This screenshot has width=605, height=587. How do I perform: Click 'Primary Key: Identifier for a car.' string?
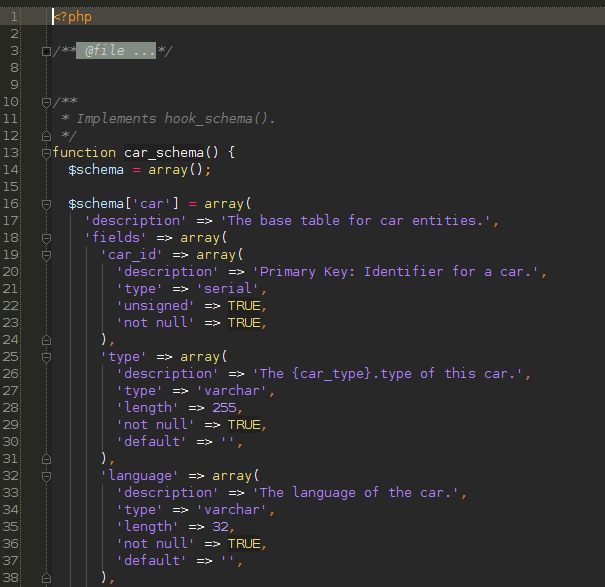click(x=396, y=272)
